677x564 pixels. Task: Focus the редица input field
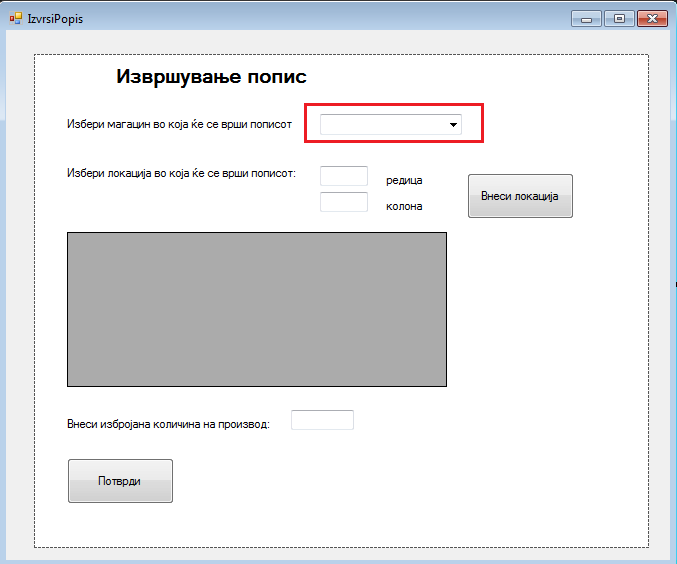click(344, 177)
